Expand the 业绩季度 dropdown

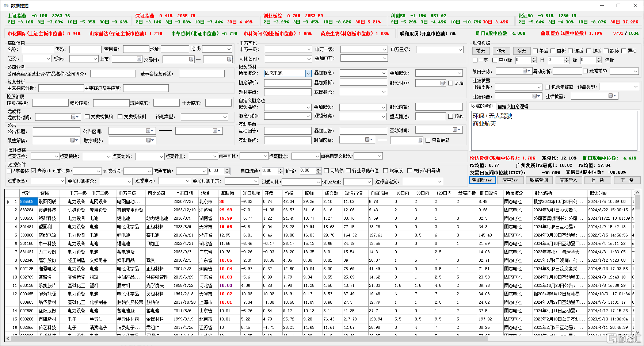pos(539,87)
